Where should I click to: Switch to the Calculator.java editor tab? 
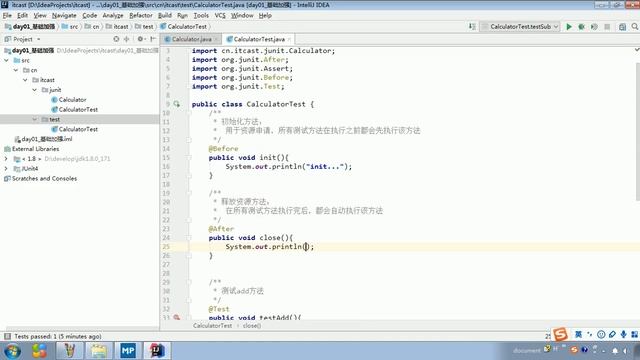190,39
